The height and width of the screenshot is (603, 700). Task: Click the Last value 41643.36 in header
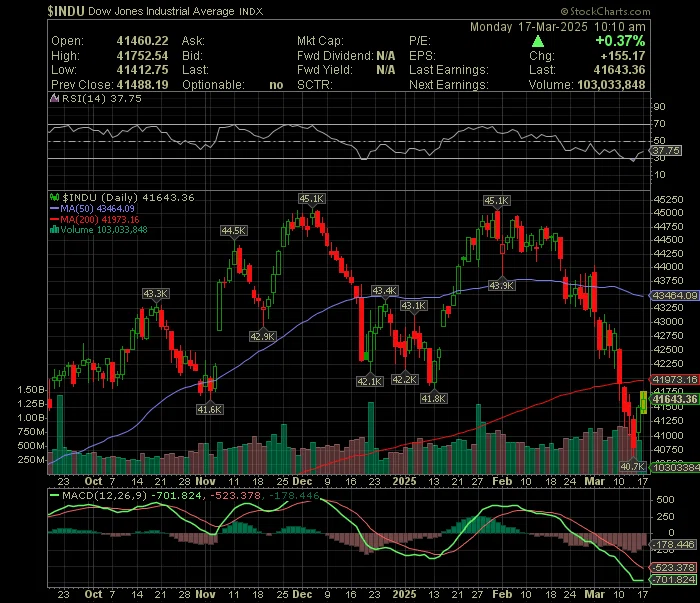point(619,70)
